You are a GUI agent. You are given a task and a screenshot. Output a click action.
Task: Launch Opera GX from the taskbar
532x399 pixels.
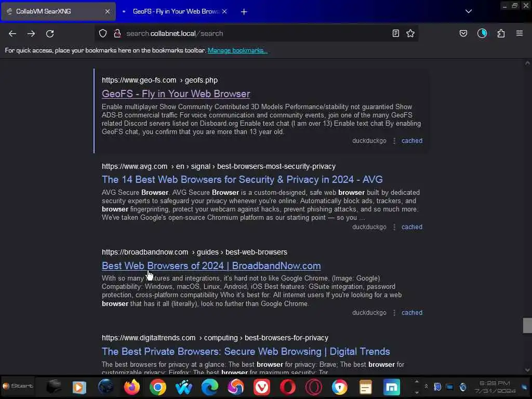pos(313,387)
